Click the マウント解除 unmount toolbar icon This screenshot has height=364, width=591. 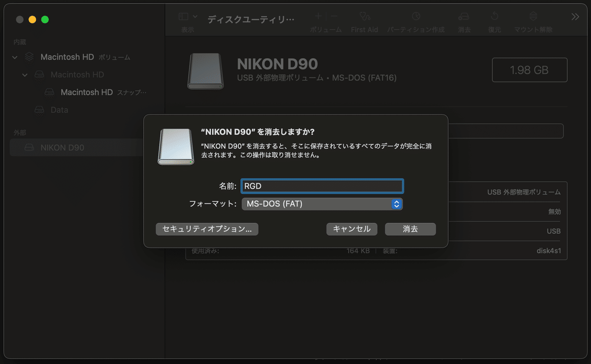tap(533, 16)
